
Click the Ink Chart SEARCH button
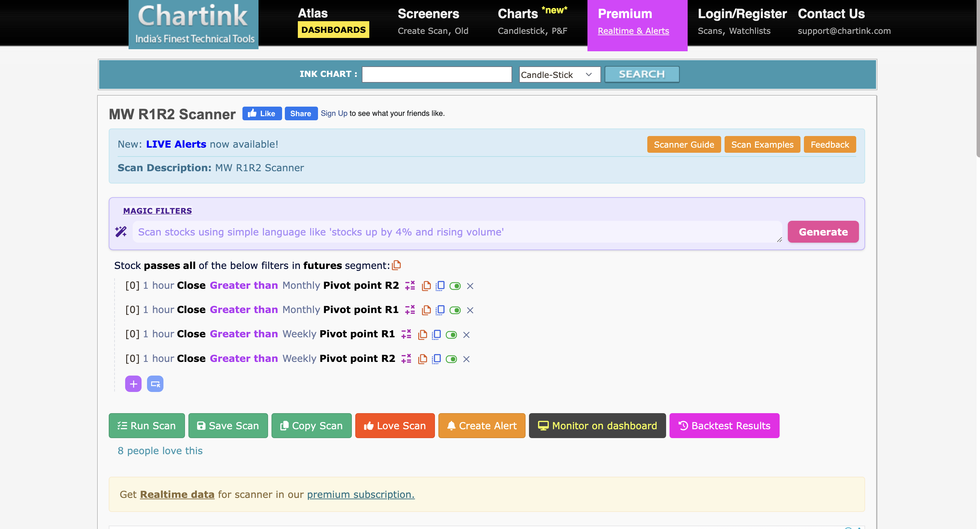[x=642, y=74]
